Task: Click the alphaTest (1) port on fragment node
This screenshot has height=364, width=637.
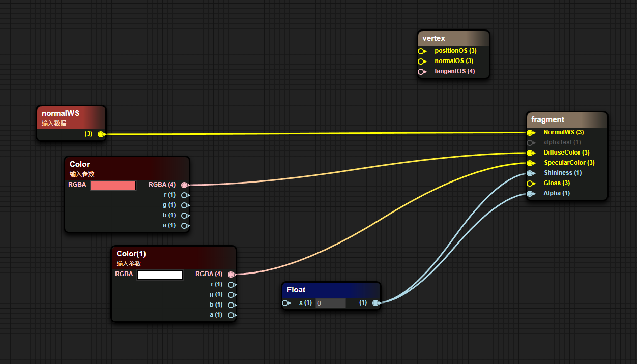Action: click(x=531, y=142)
